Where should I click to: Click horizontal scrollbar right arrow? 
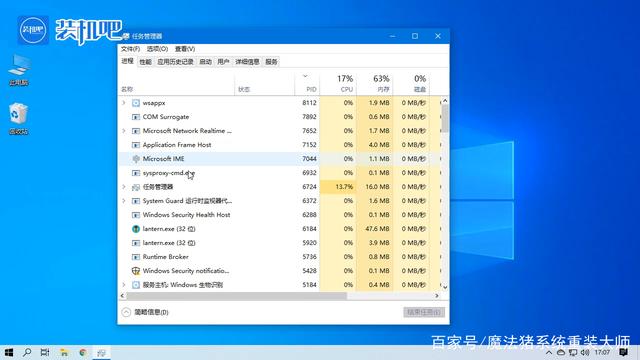pyautogui.click(x=437, y=296)
